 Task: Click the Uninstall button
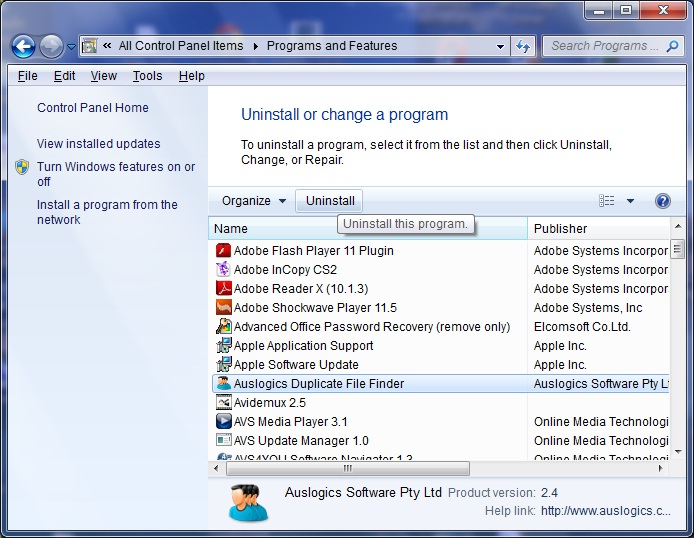[x=330, y=201]
